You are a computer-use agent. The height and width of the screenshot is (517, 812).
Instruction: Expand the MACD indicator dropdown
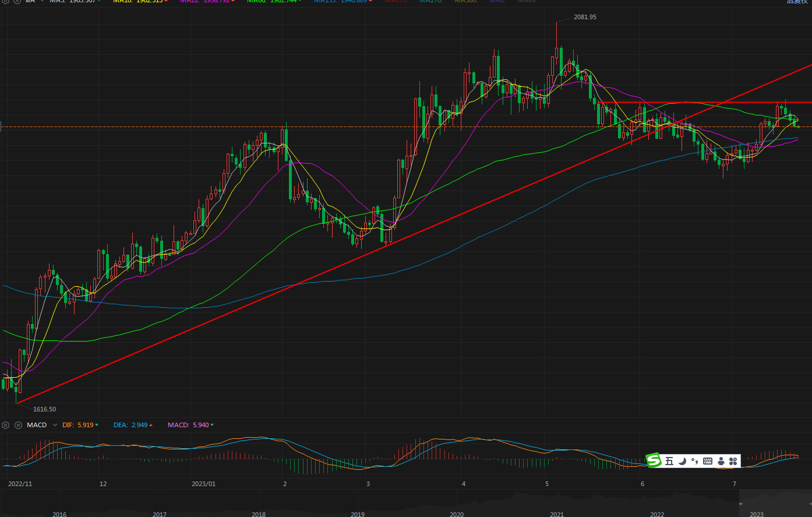click(55, 425)
